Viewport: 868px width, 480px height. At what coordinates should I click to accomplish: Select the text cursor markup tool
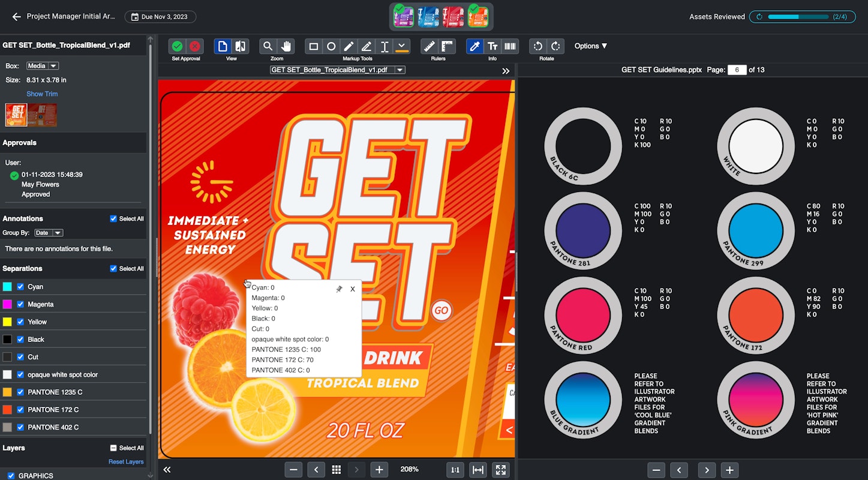point(385,46)
